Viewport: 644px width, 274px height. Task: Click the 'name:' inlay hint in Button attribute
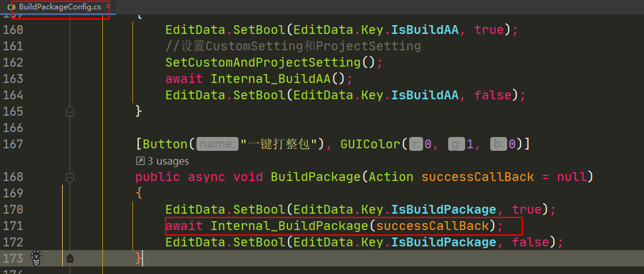(x=217, y=145)
